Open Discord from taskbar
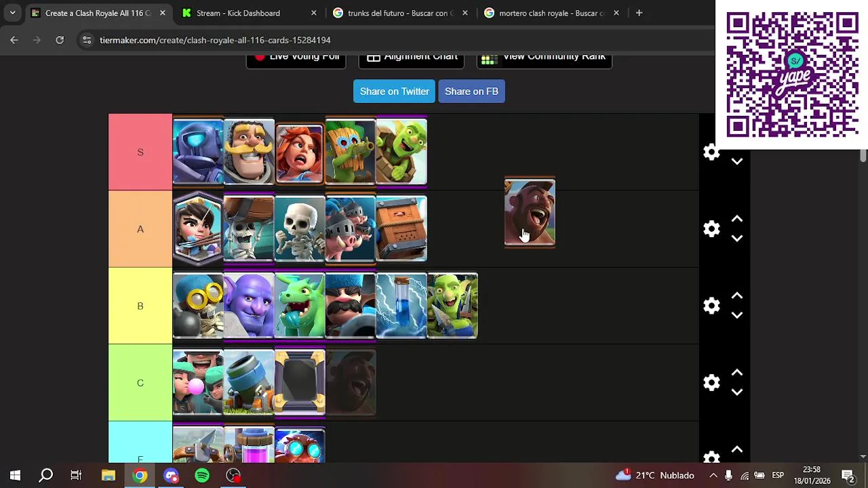868x488 pixels. click(171, 475)
